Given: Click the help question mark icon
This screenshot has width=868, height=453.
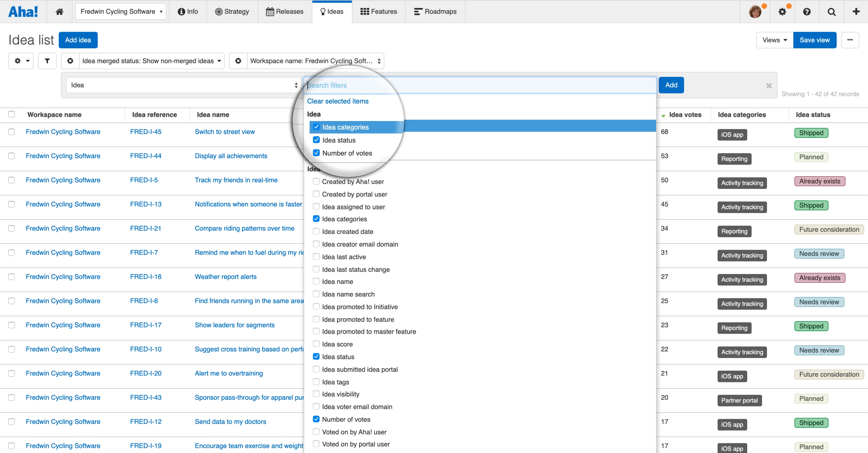Looking at the screenshot, I should (x=807, y=12).
